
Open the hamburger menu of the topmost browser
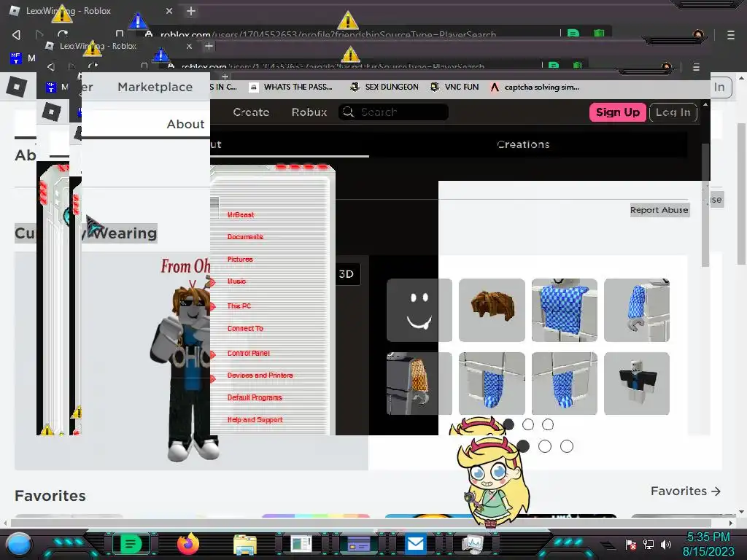coord(731,35)
